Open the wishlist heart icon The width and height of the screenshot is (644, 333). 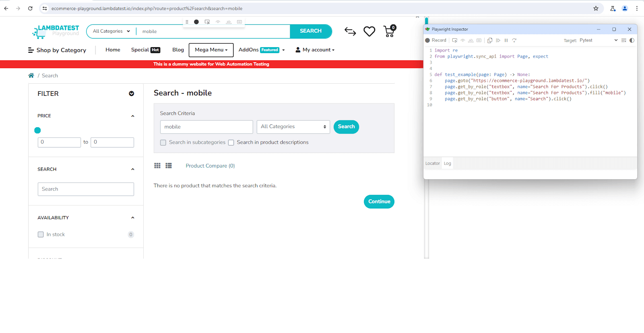point(369,31)
